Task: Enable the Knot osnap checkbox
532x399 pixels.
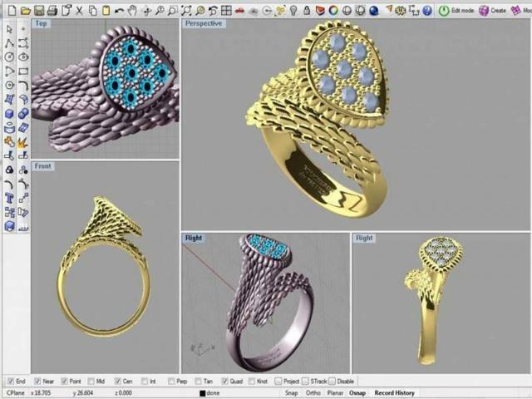Action: point(251,382)
